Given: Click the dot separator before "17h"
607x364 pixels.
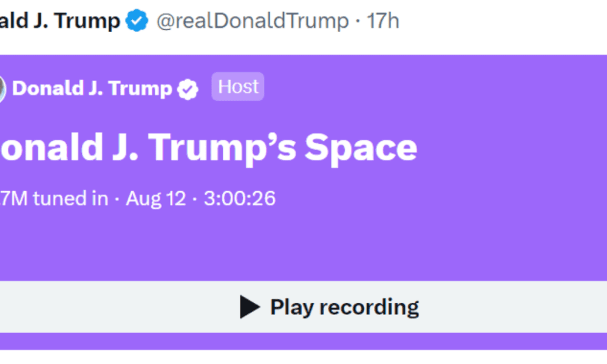Looking at the screenshot, I should click(x=358, y=22).
